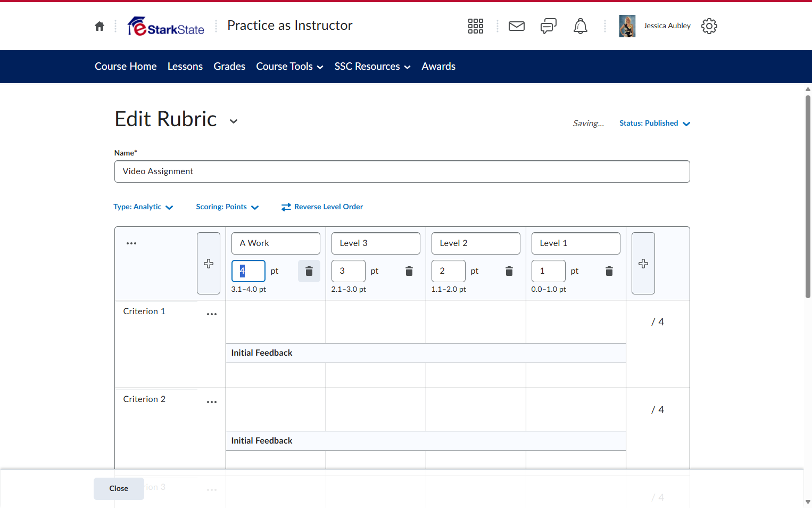Expand the SSC Resources menu
Viewport: 812px width, 508px height.
tap(372, 67)
